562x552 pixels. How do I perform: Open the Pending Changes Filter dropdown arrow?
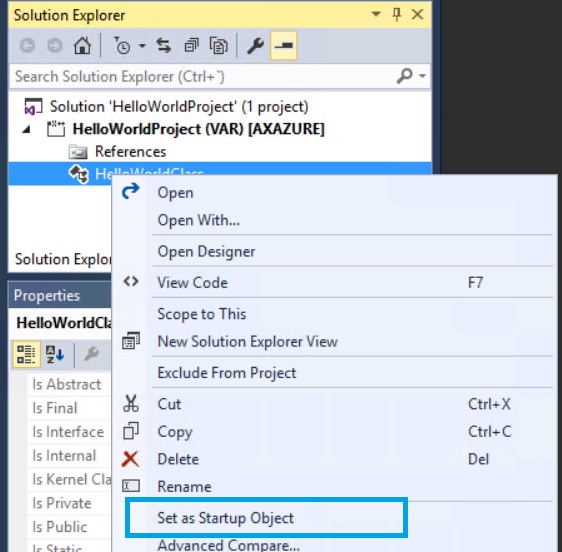(142, 46)
